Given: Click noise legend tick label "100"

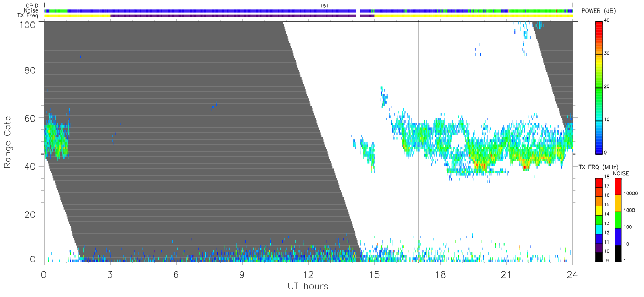Looking at the screenshot, I should point(627,227).
